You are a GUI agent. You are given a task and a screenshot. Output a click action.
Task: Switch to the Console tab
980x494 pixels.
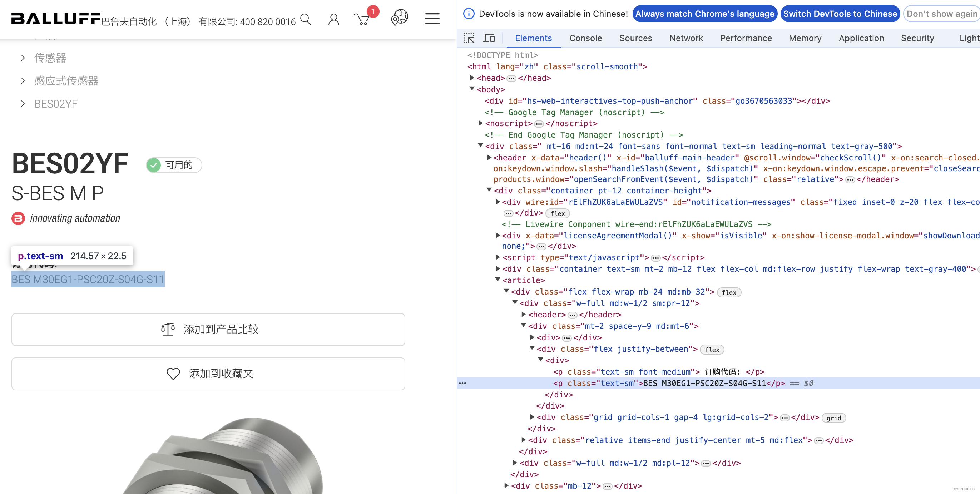(x=585, y=38)
